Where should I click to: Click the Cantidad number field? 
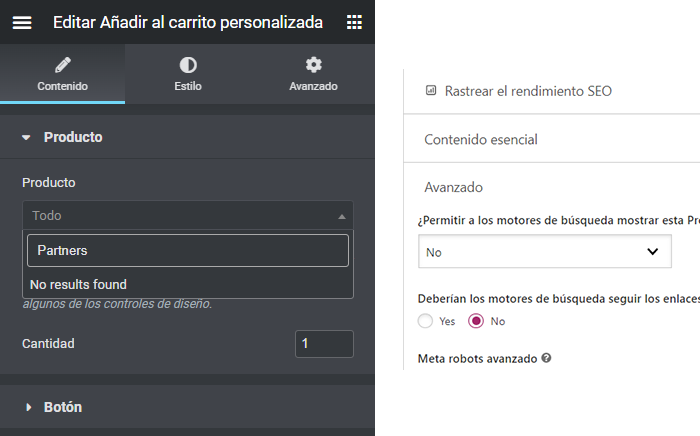(x=324, y=343)
